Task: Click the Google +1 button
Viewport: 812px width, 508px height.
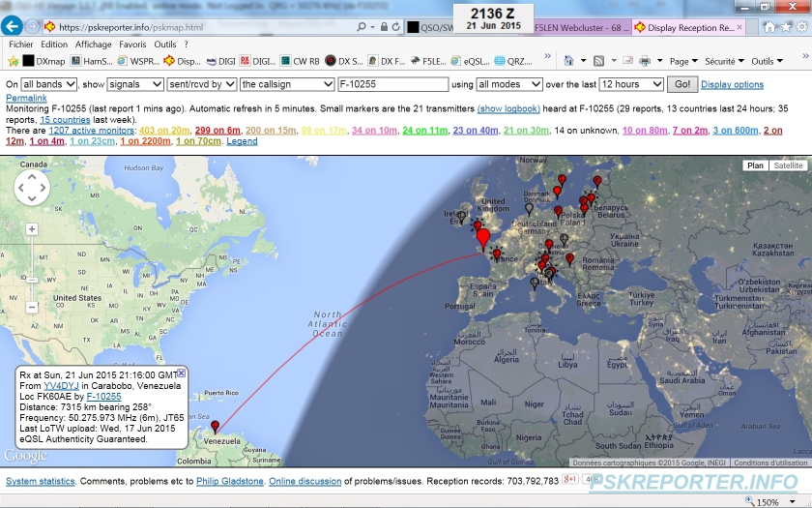Action: pyautogui.click(x=570, y=479)
